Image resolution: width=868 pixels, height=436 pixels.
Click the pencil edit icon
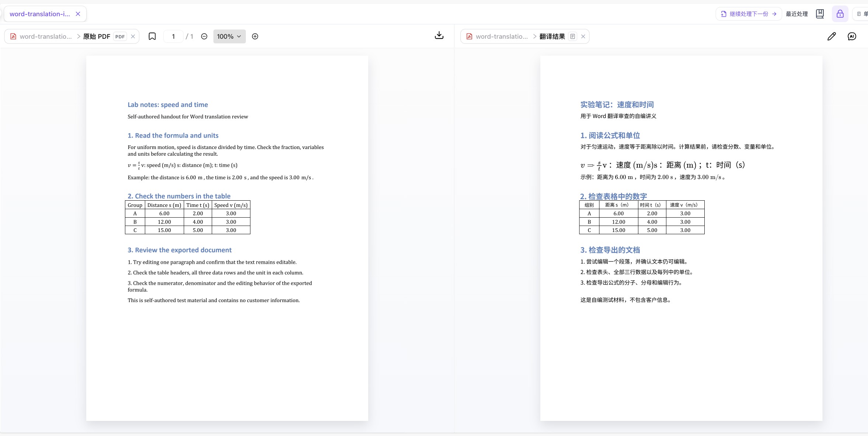coord(832,36)
